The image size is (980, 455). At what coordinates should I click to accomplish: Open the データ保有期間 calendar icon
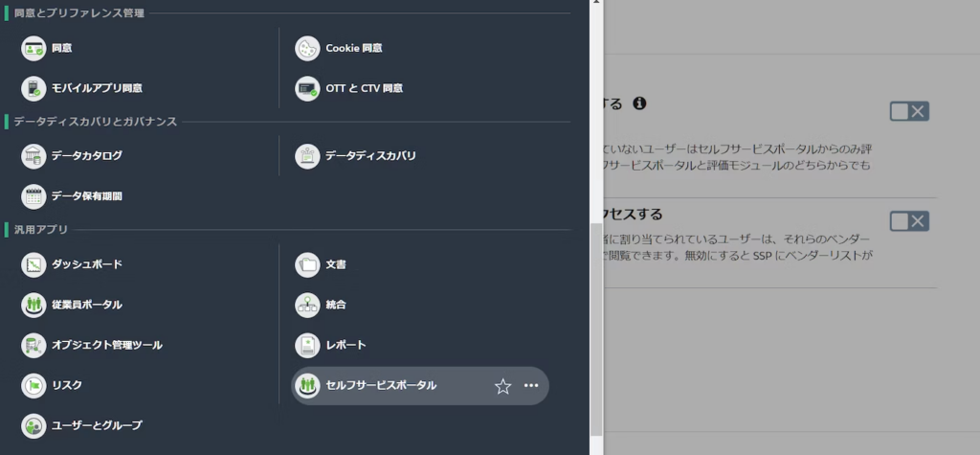pos(34,196)
